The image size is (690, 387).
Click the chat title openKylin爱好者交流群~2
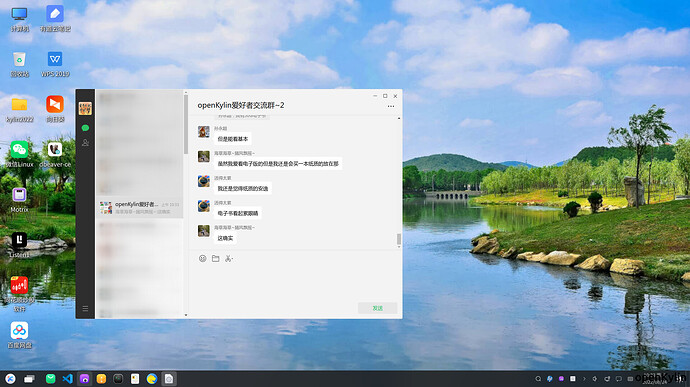241,105
